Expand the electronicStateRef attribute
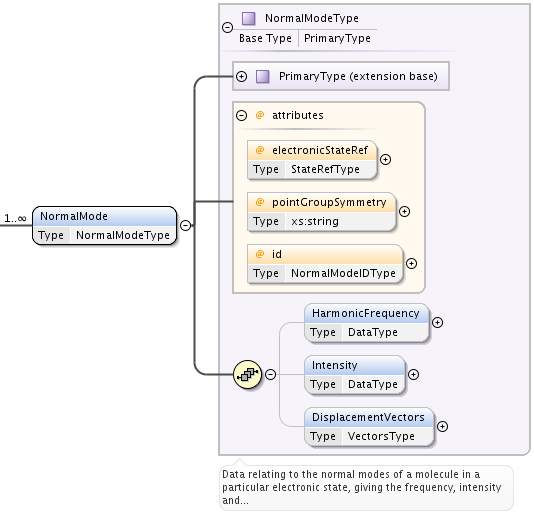 [386, 159]
